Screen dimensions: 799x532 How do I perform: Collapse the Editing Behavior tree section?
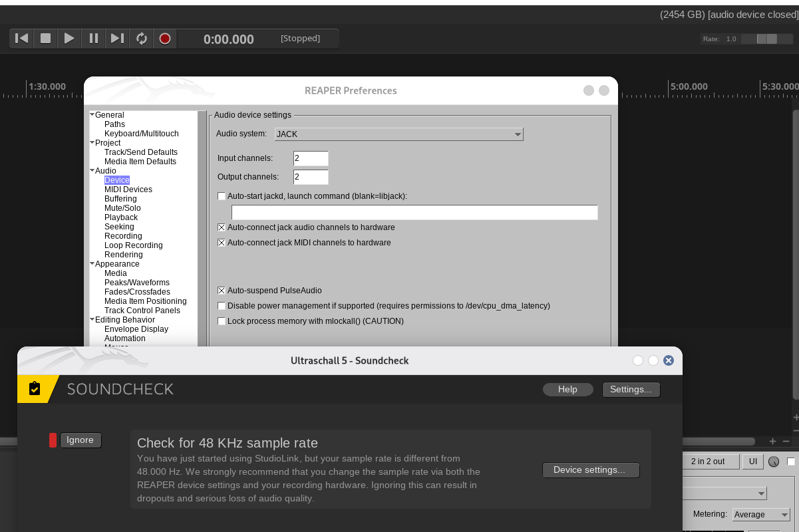[92, 320]
